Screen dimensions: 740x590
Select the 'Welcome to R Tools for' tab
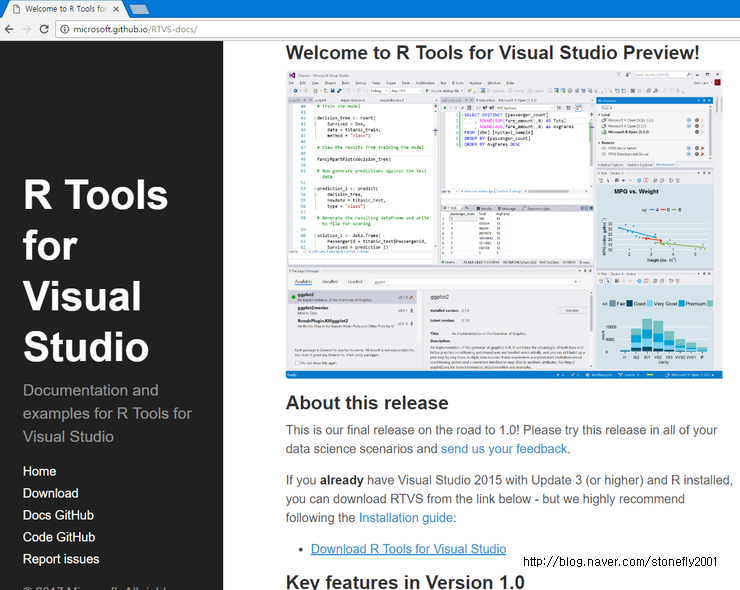pyautogui.click(x=66, y=9)
